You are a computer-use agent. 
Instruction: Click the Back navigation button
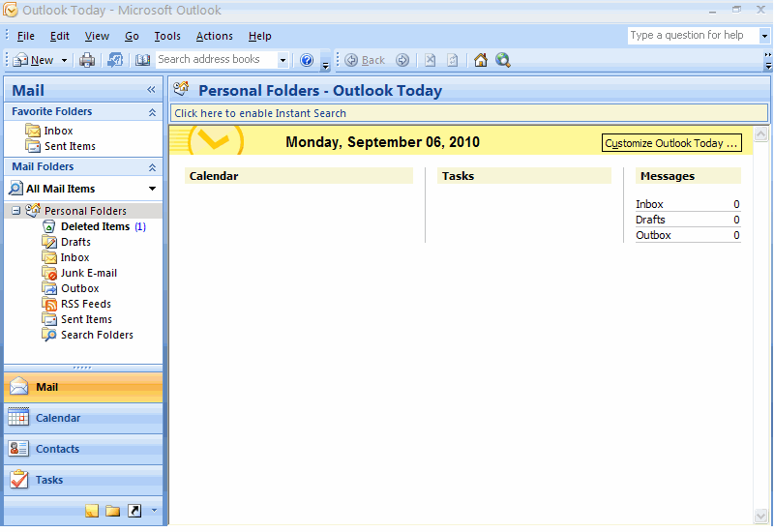[x=365, y=60]
